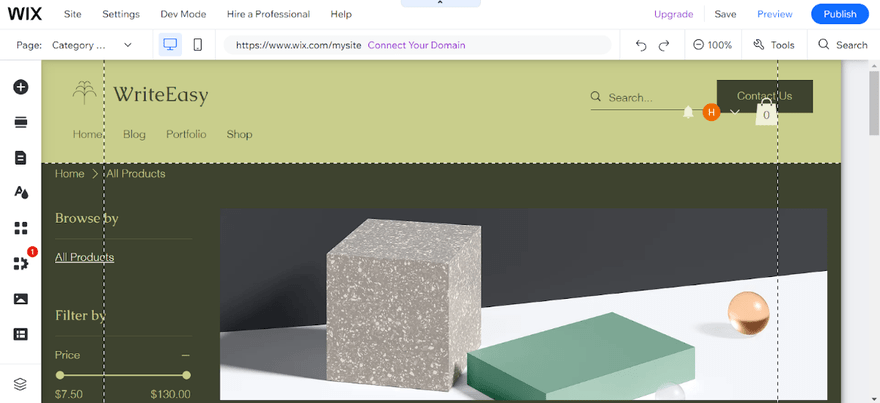This screenshot has width=880, height=403.
Task: Click the site search magnifier icon
Action: (596, 97)
